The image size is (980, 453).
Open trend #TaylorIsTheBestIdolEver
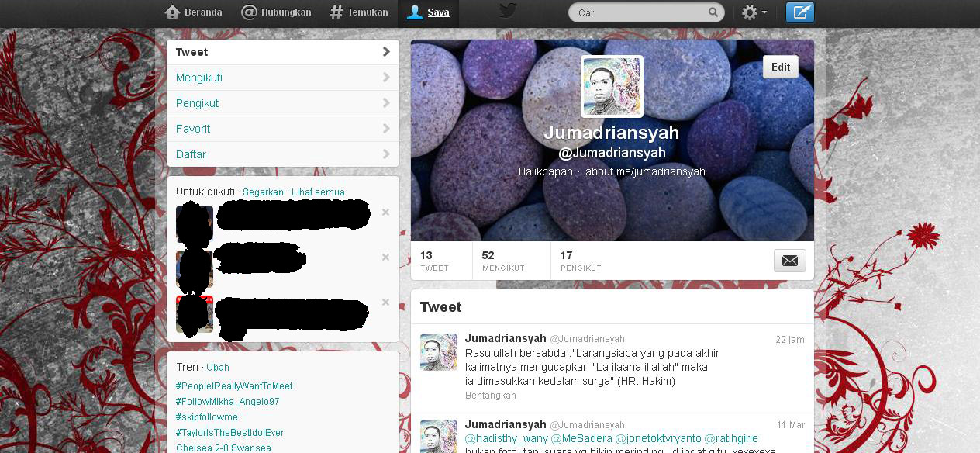(230, 433)
